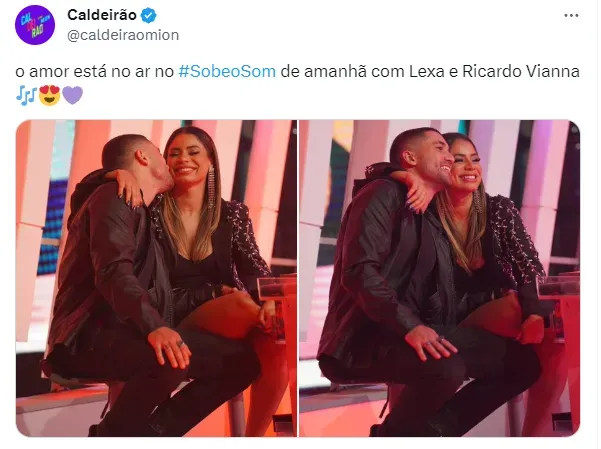Click "Ricardo Vianna" in the tweet text
This screenshot has width=601, height=449.
coord(521,72)
